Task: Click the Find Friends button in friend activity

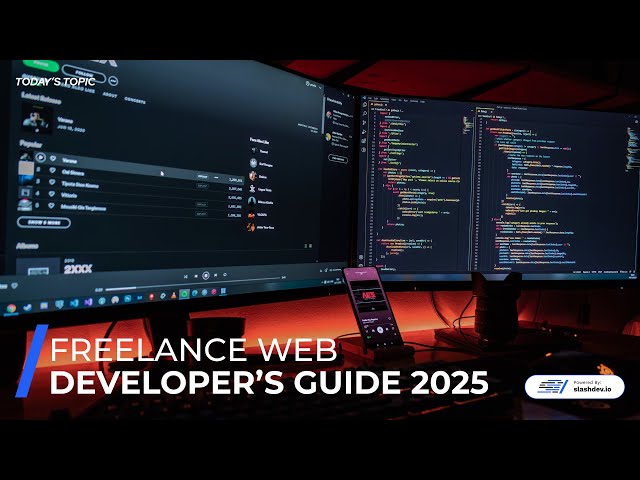Action: click(338, 158)
